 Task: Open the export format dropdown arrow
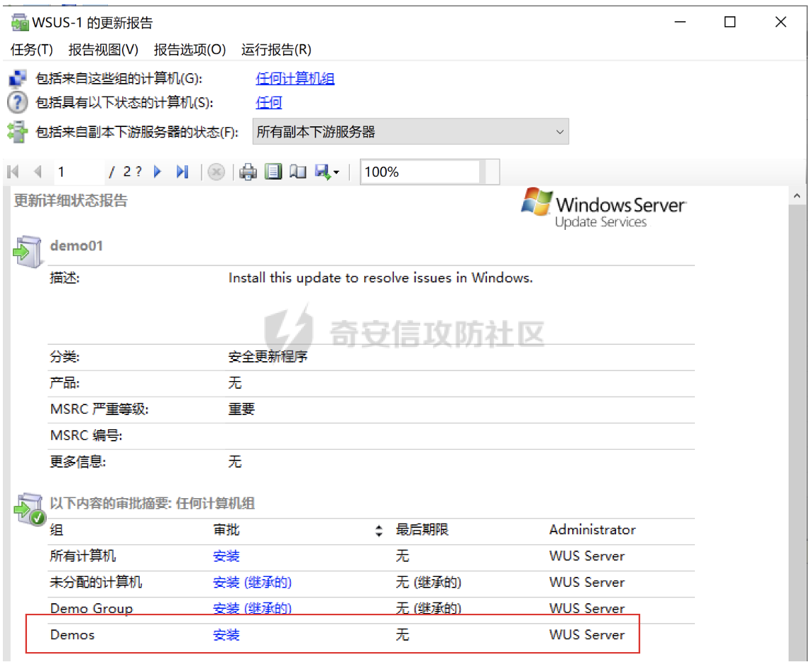[336, 172]
